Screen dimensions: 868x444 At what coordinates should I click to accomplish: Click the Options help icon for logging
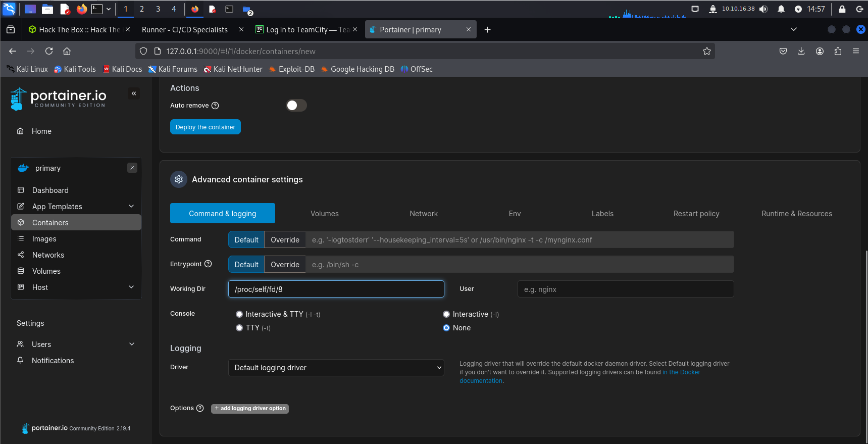[200, 408]
